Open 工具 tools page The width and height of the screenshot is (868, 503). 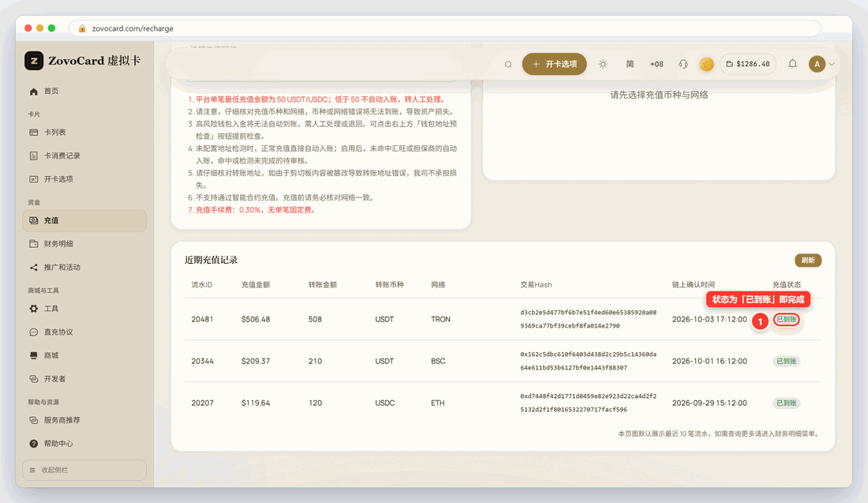point(84,309)
